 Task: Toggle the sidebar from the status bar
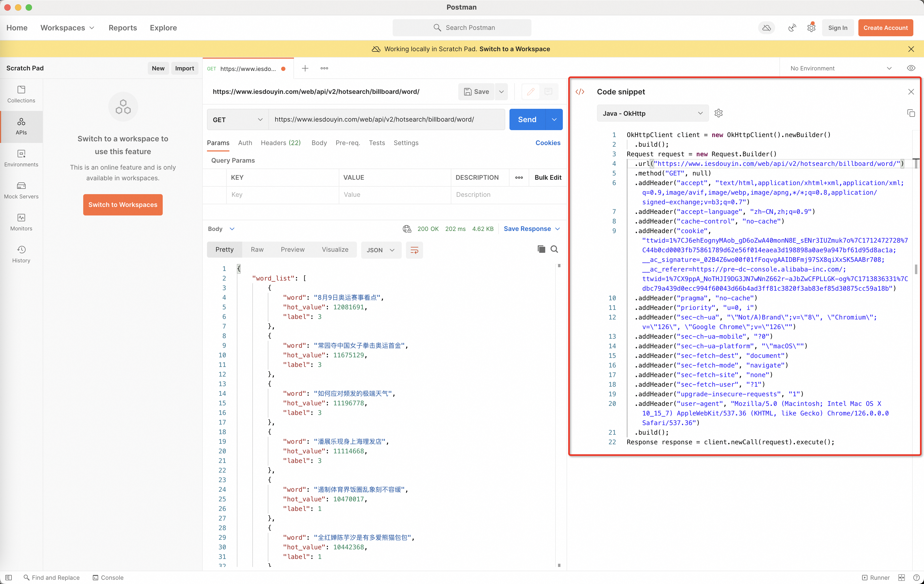tap(9, 578)
